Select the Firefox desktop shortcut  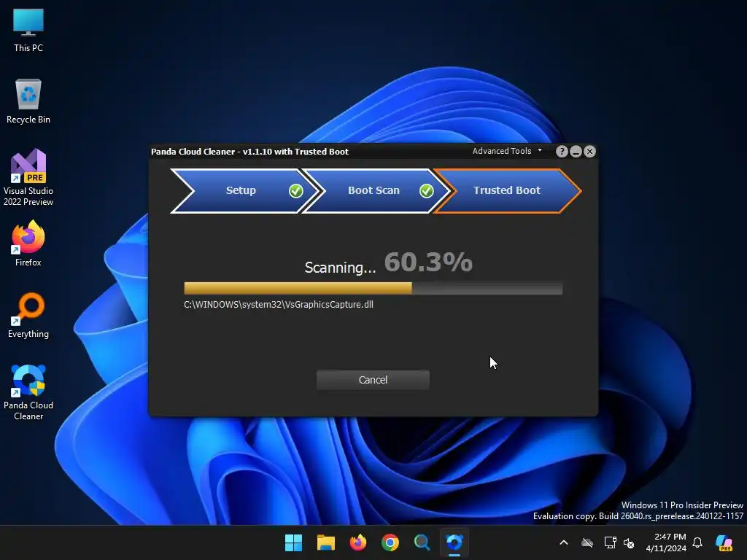tap(28, 244)
